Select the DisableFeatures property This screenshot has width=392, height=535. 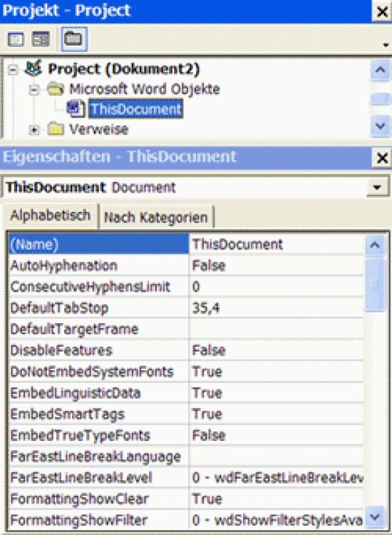coord(98,350)
